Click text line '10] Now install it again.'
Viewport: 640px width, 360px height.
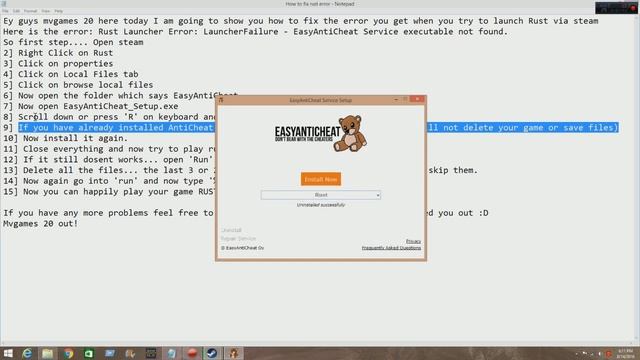[65, 138]
